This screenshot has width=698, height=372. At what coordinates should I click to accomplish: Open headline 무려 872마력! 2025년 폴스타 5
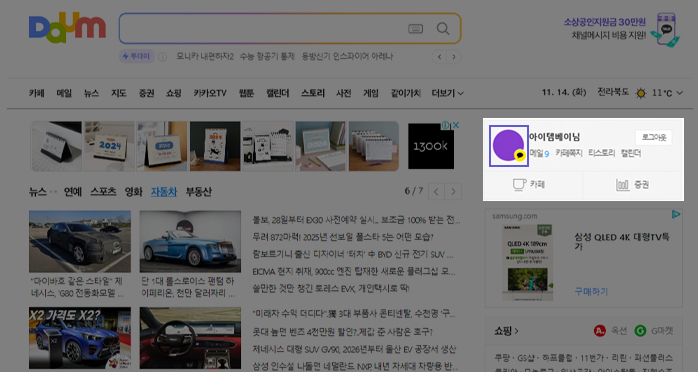[343, 237]
